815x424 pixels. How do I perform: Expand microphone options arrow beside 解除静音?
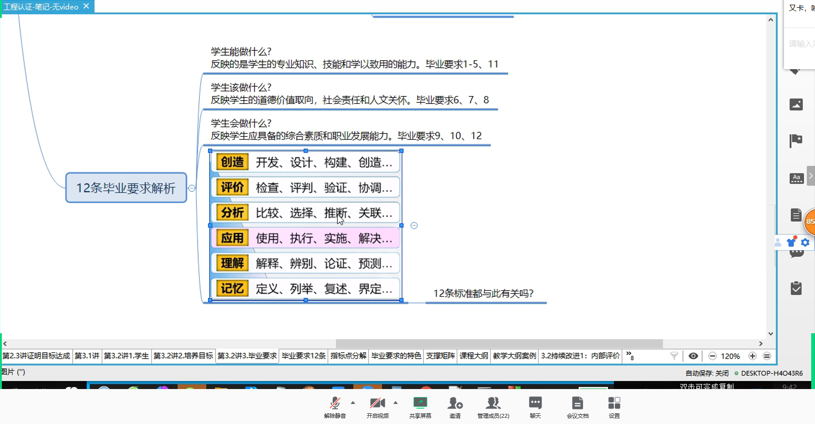352,403
